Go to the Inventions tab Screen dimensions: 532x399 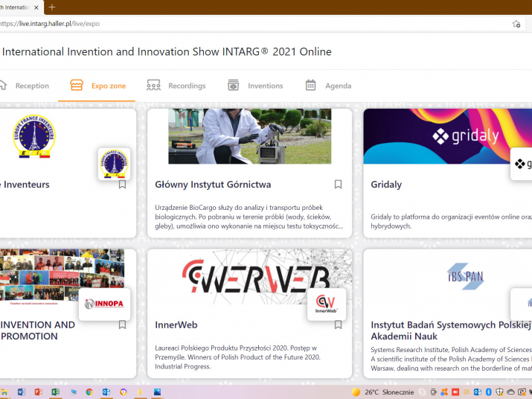255,86
